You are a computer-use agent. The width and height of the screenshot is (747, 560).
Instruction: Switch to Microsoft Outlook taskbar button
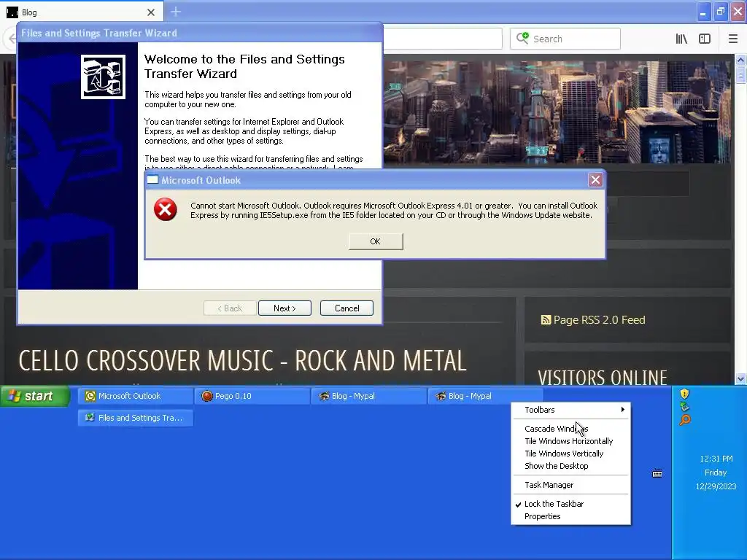136,396
